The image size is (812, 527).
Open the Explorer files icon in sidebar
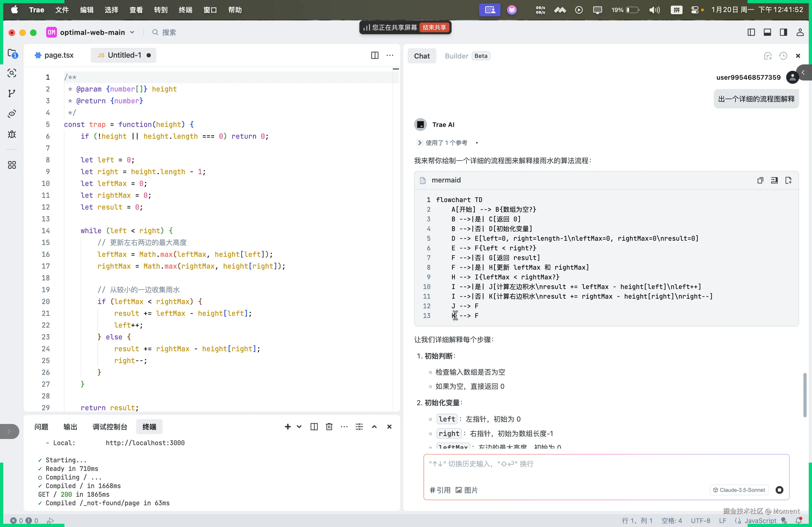coord(12,53)
